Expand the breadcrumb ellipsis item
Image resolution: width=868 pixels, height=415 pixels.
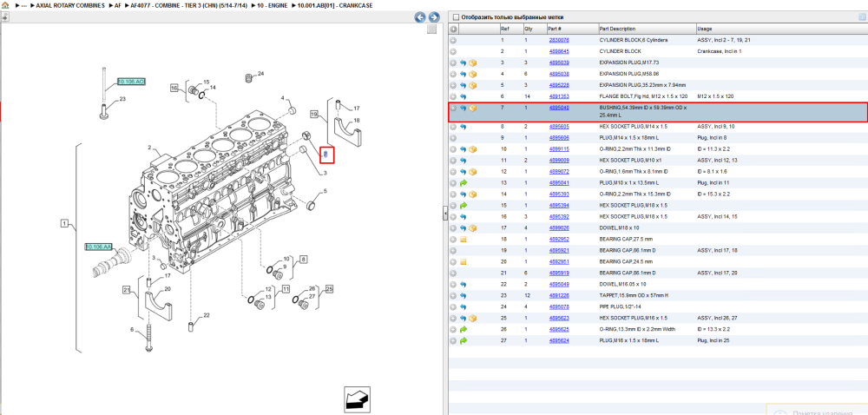[x=23, y=5]
